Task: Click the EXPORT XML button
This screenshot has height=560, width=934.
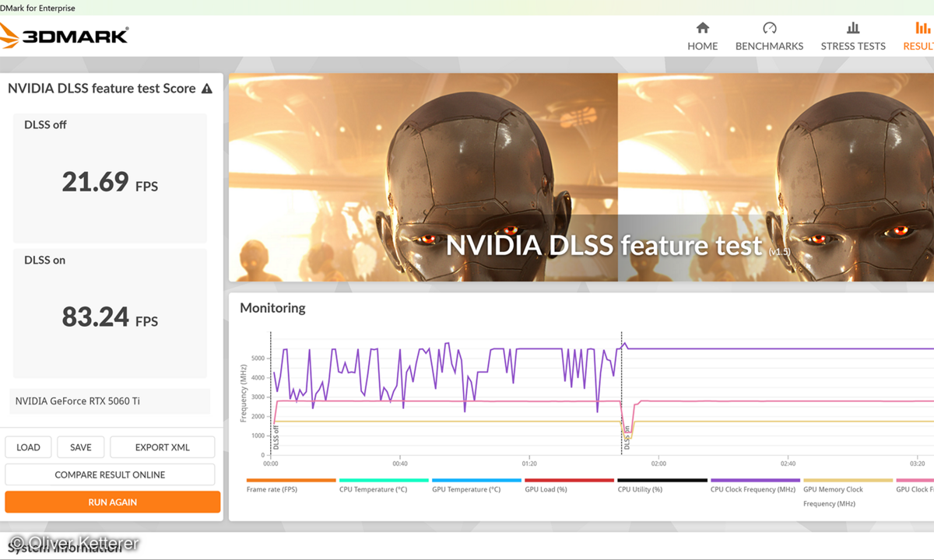Action: [163, 447]
